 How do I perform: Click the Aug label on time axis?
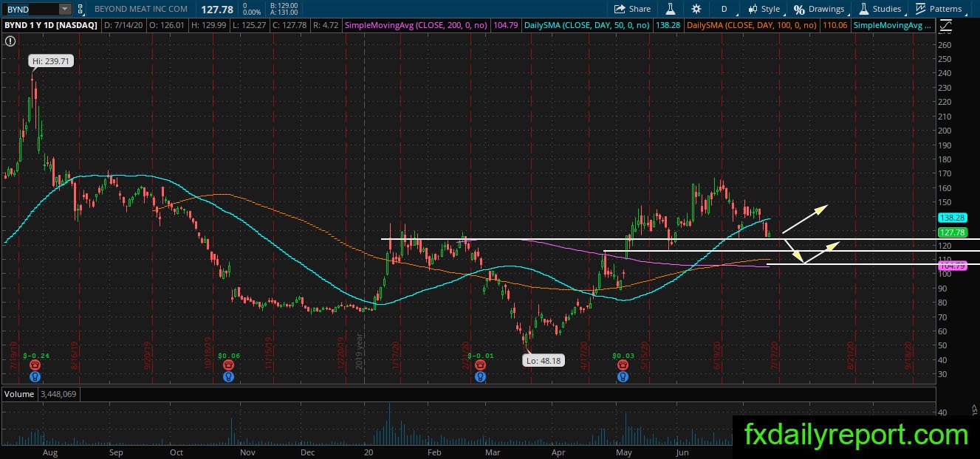point(50,451)
